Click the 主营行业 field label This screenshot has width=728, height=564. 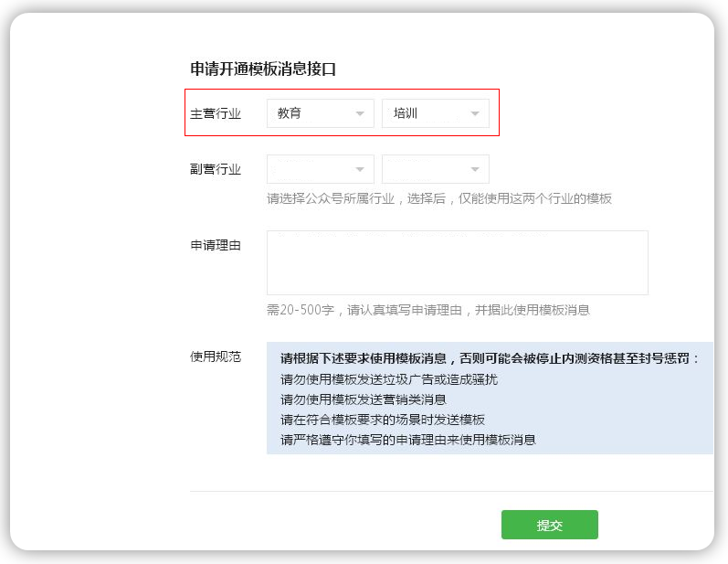(x=216, y=113)
